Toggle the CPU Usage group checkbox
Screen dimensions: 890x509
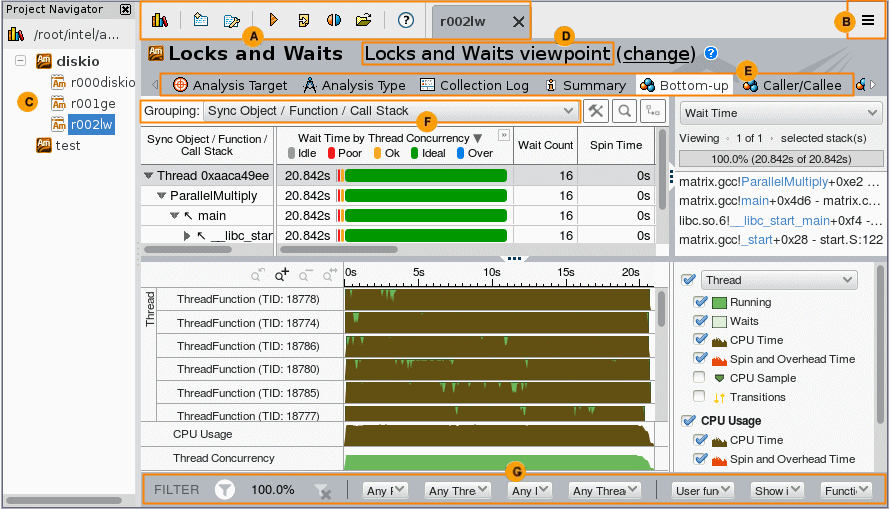pos(689,420)
